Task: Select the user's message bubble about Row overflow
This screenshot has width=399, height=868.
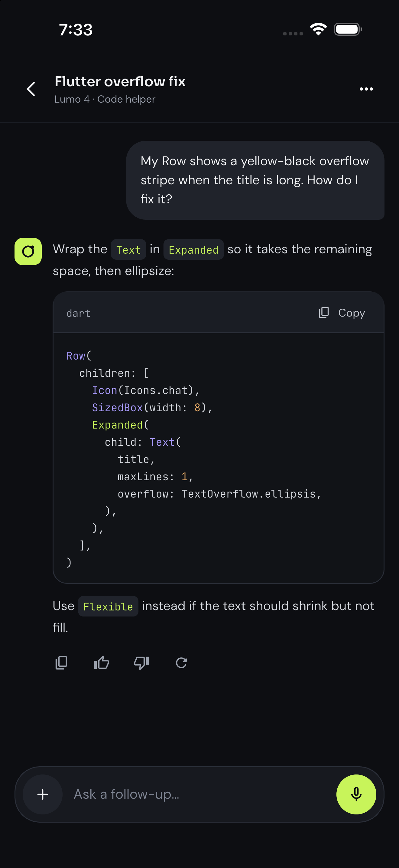Action: [x=255, y=180]
